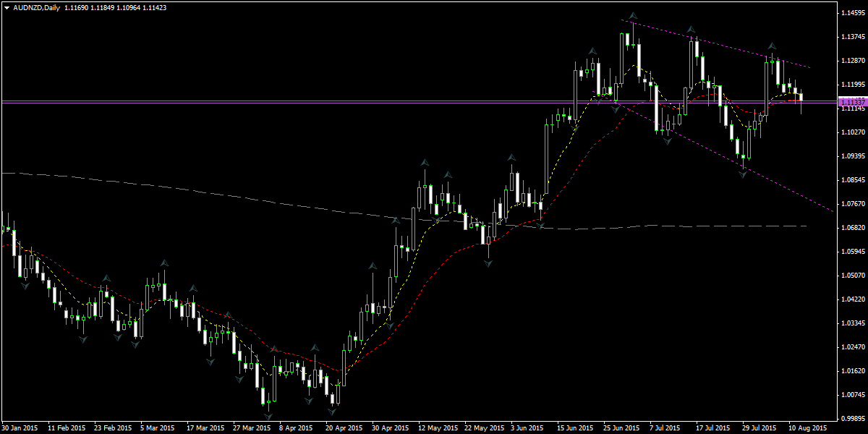Open the chart menu triangle beside AUDNZD,Daily
868x434 pixels.
(x=7, y=7)
